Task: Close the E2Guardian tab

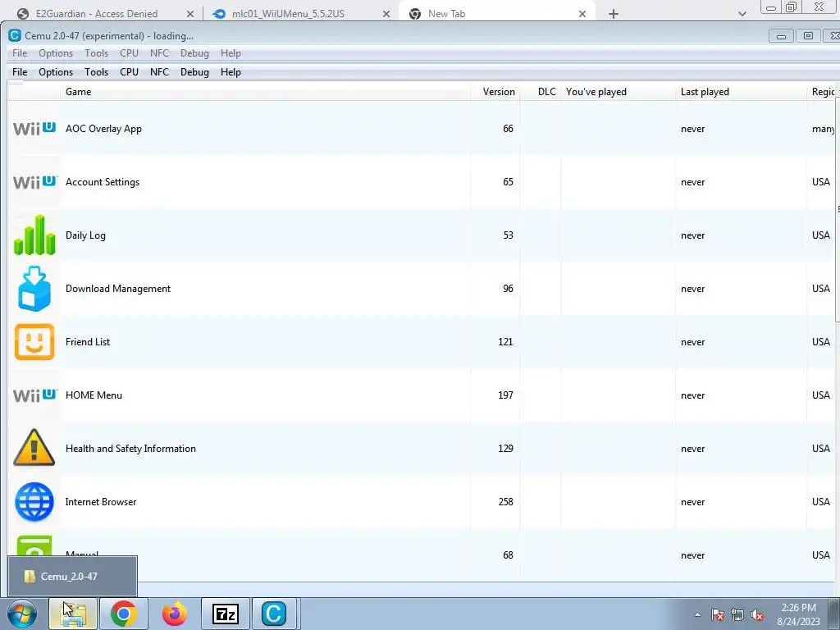Action: [x=190, y=14]
